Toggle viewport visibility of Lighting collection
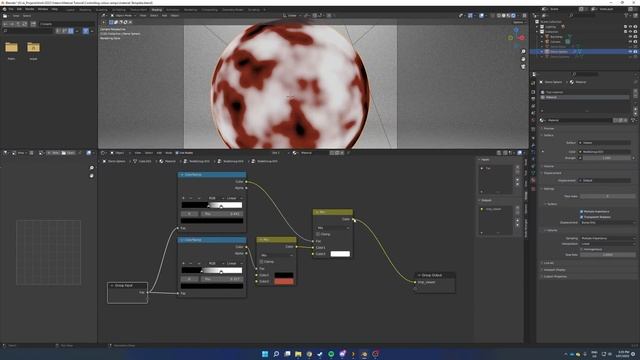Screen dimensions: 640x360 (630, 27)
